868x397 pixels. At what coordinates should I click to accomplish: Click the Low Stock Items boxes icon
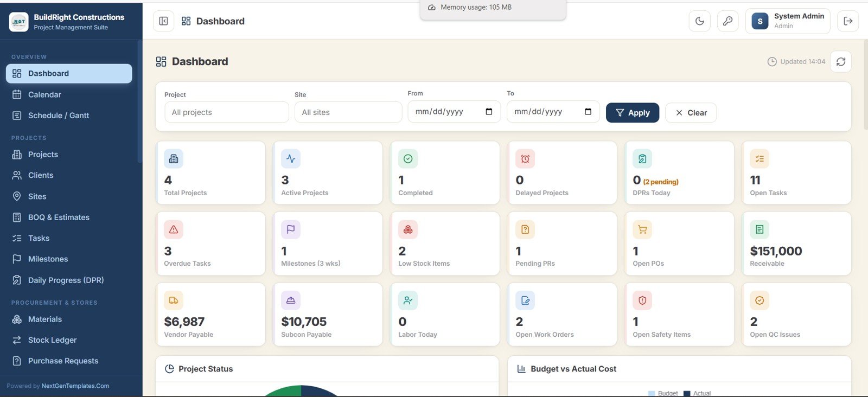(408, 229)
